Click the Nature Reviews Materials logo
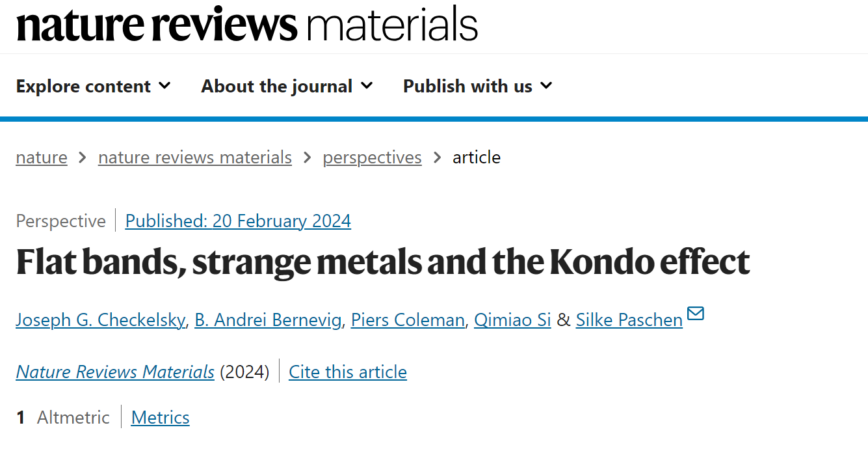This screenshot has height=449, width=868. 247,24
